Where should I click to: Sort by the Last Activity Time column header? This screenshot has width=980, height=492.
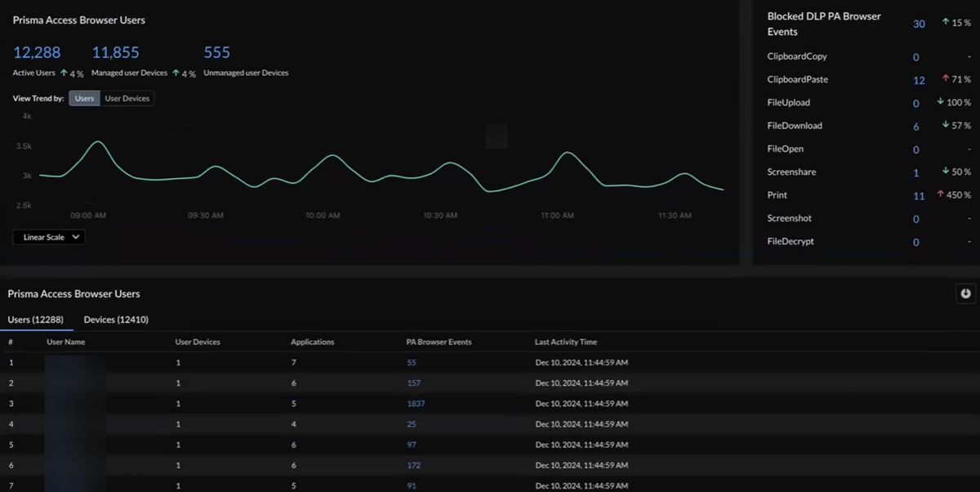click(565, 342)
